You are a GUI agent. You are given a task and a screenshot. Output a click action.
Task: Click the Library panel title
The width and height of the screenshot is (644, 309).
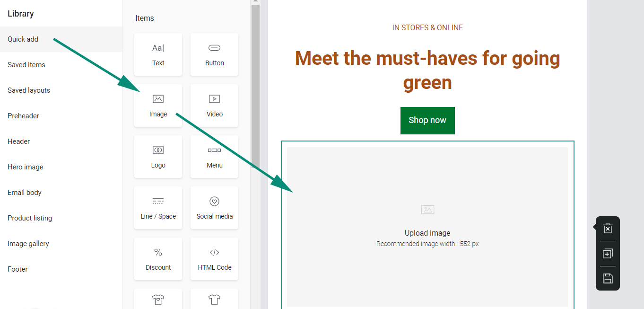pos(21,14)
